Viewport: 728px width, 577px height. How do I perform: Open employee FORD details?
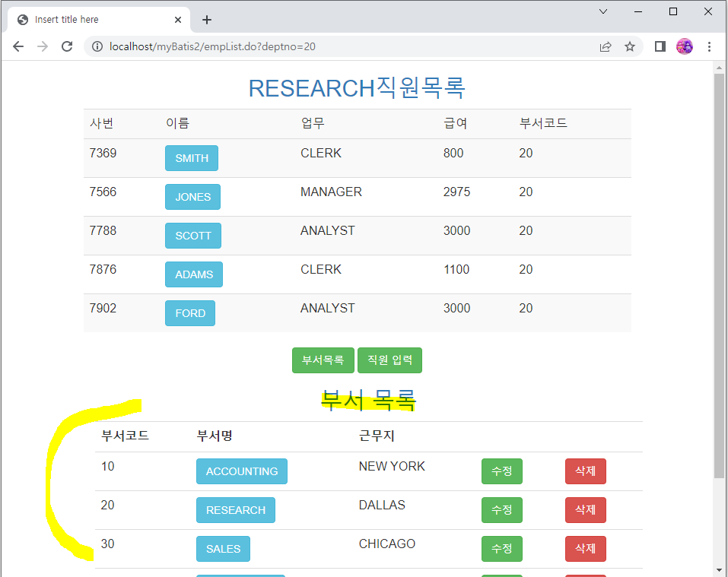tap(190, 313)
